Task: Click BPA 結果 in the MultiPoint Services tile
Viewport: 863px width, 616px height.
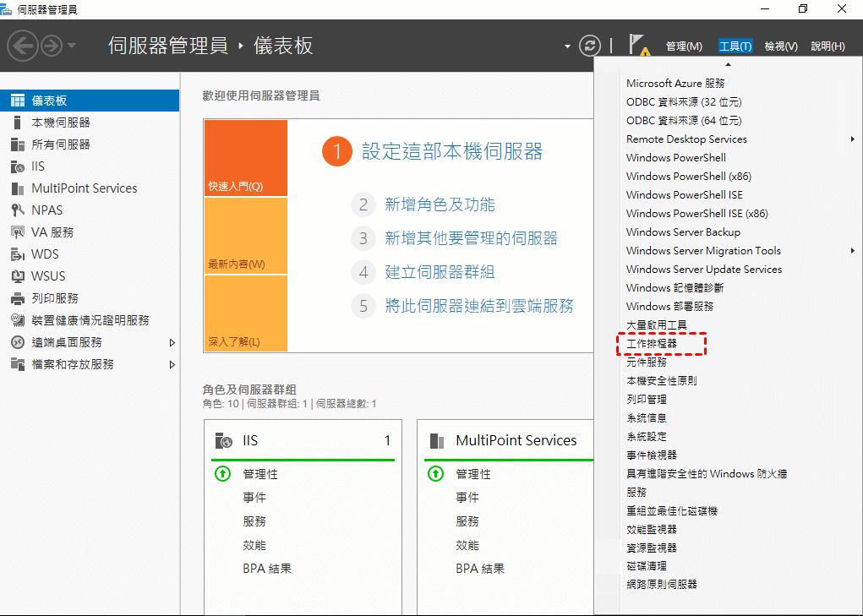Action: (x=480, y=569)
